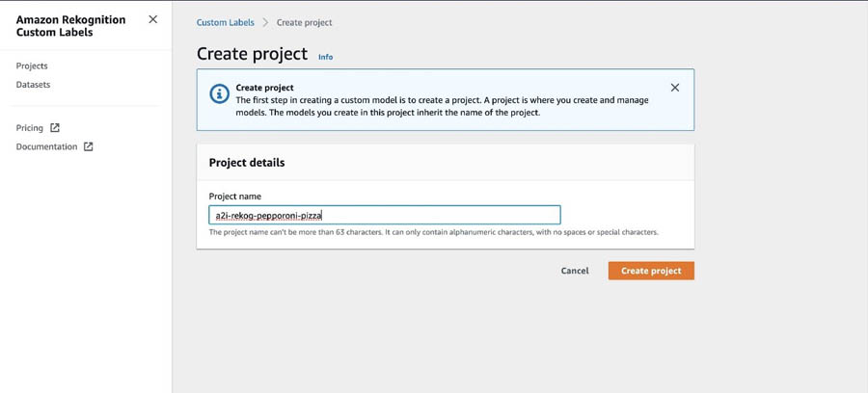Go back to Custom Labels breadcrumb
Viewport: 868px width, 393px height.
point(226,23)
